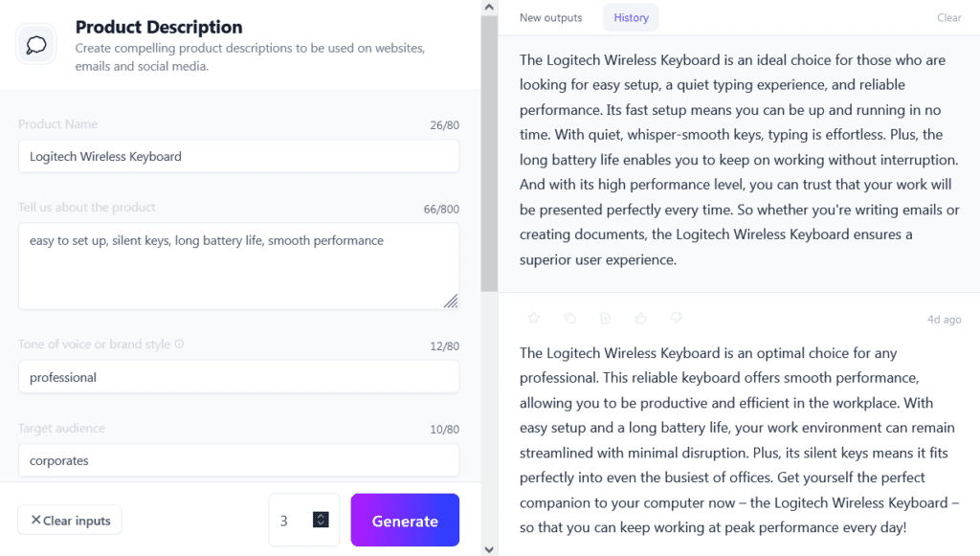Clear all input fields
The height and width of the screenshot is (556, 980).
pos(69,520)
